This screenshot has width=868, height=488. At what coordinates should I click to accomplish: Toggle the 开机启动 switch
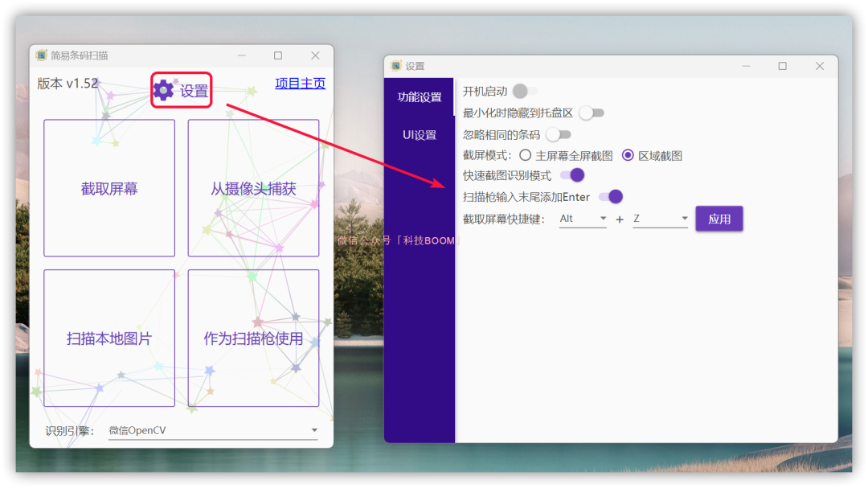coord(525,91)
